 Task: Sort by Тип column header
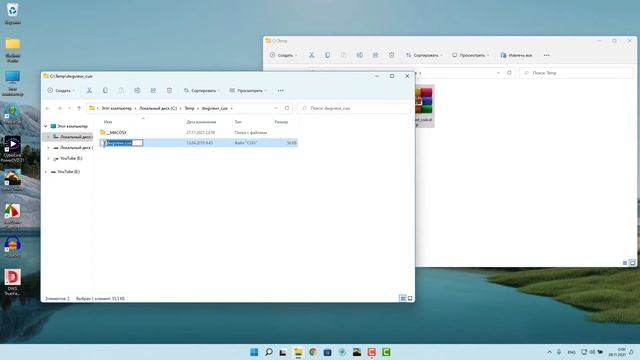pos(238,122)
